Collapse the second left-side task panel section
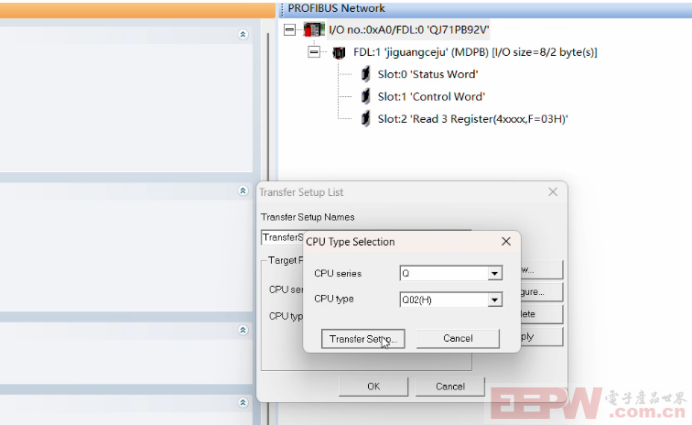The height and width of the screenshot is (425, 692). coord(243,191)
